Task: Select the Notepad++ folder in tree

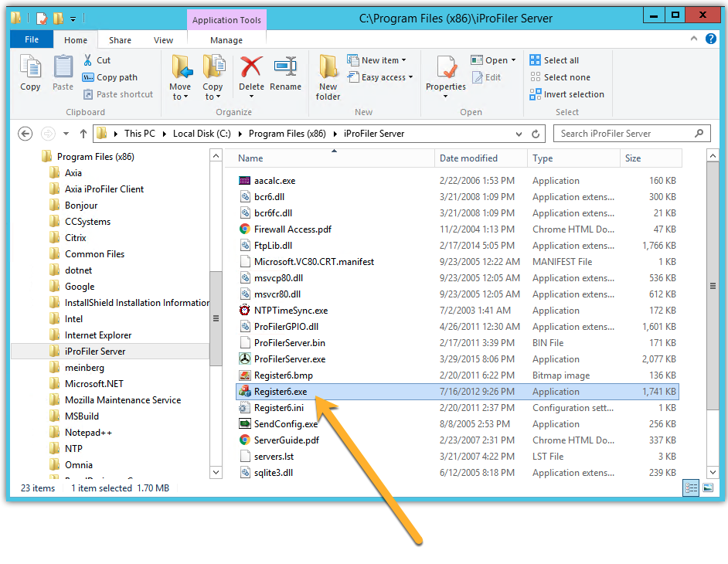Action: [88, 433]
